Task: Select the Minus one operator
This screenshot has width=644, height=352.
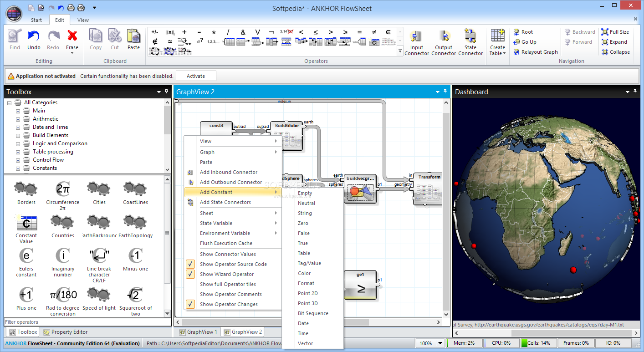Action: click(x=135, y=255)
